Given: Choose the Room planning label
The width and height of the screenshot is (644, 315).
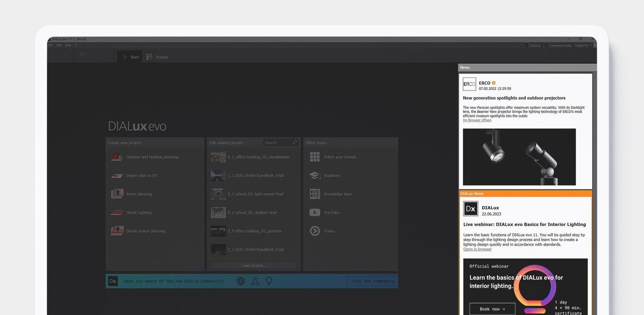Looking at the screenshot, I should pos(139,194).
